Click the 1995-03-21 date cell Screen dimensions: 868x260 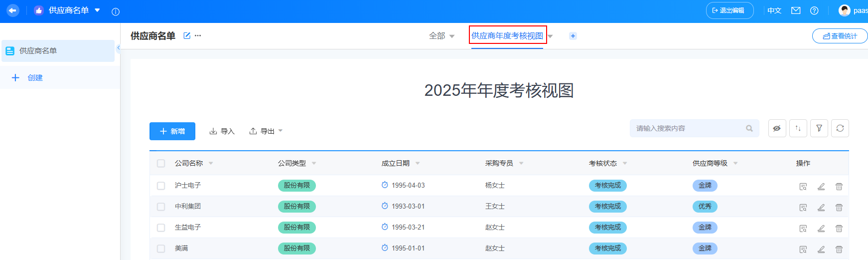[408, 228]
